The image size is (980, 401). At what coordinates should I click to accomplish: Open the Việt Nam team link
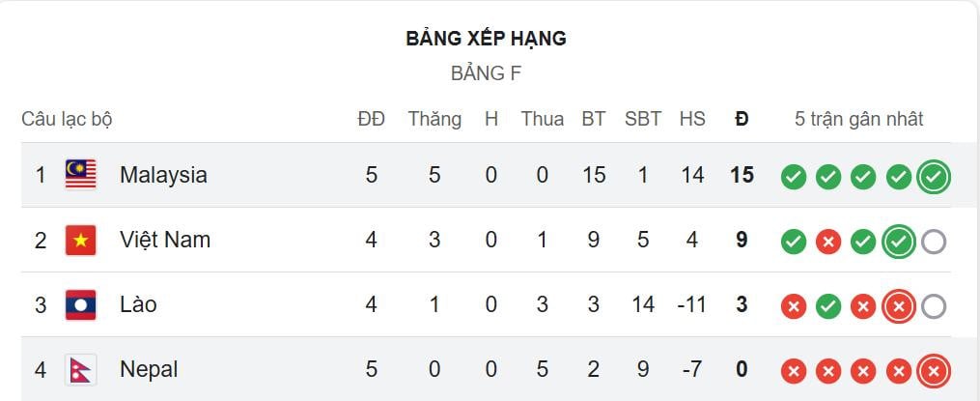point(165,240)
